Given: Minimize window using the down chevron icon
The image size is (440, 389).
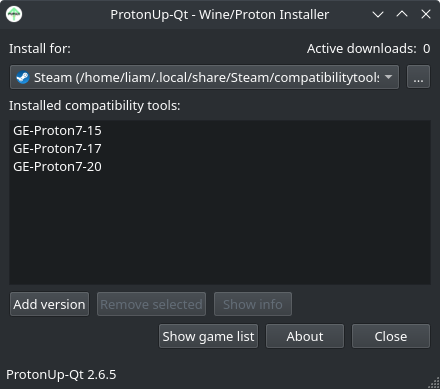Looking at the screenshot, I should coord(378,14).
